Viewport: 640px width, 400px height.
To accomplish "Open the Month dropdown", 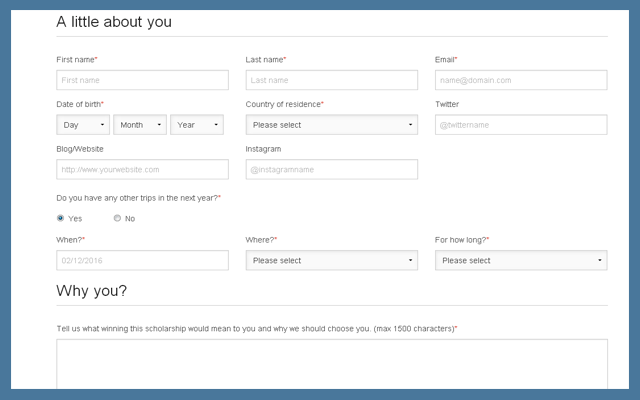I will [x=140, y=125].
